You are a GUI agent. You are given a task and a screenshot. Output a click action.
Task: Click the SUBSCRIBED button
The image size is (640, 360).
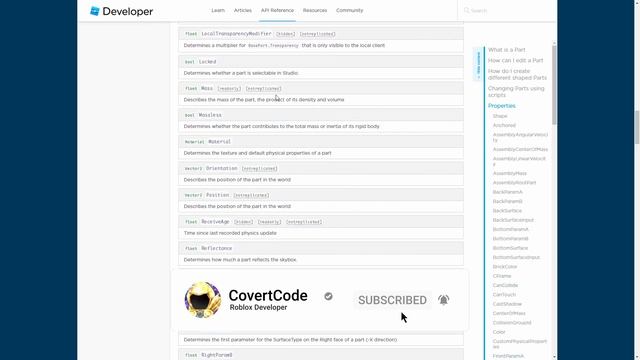click(392, 300)
